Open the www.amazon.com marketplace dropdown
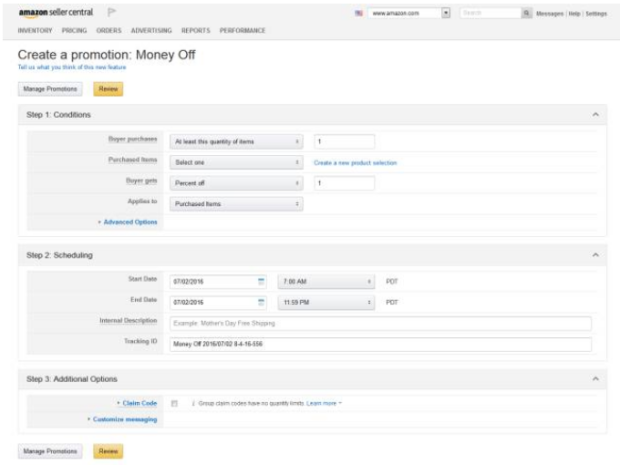This screenshot has height=465, width=620. [x=409, y=13]
